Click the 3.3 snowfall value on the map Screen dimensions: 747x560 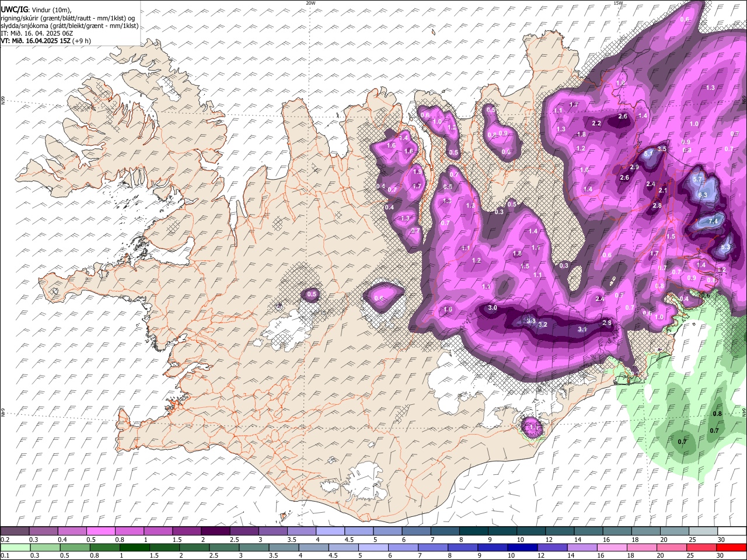530,321
